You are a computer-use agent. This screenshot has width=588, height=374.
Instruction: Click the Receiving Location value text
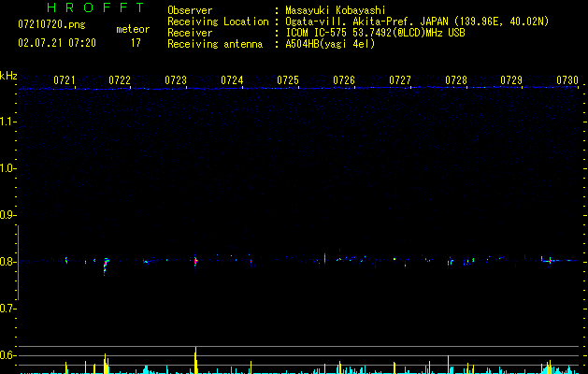tap(417, 22)
